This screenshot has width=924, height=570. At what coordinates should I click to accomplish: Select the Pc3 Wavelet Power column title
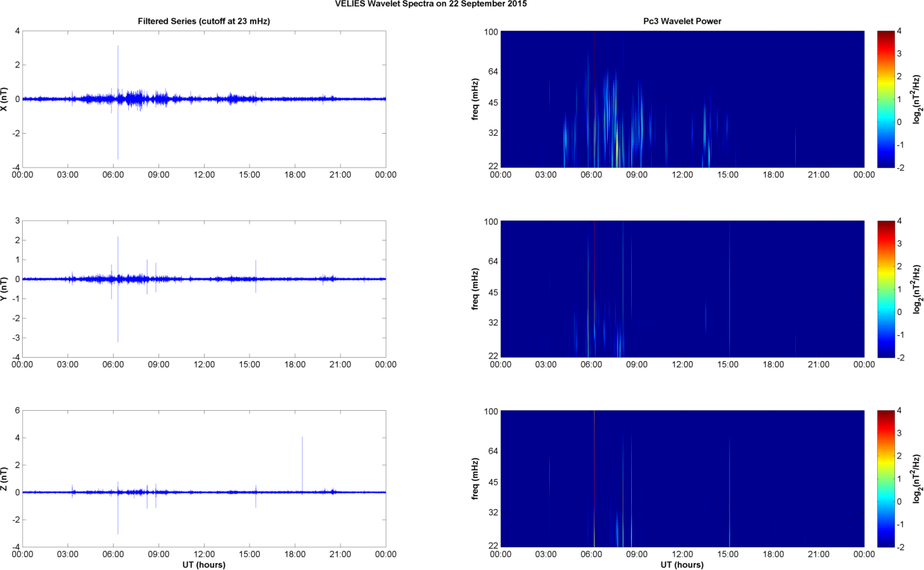681,21
